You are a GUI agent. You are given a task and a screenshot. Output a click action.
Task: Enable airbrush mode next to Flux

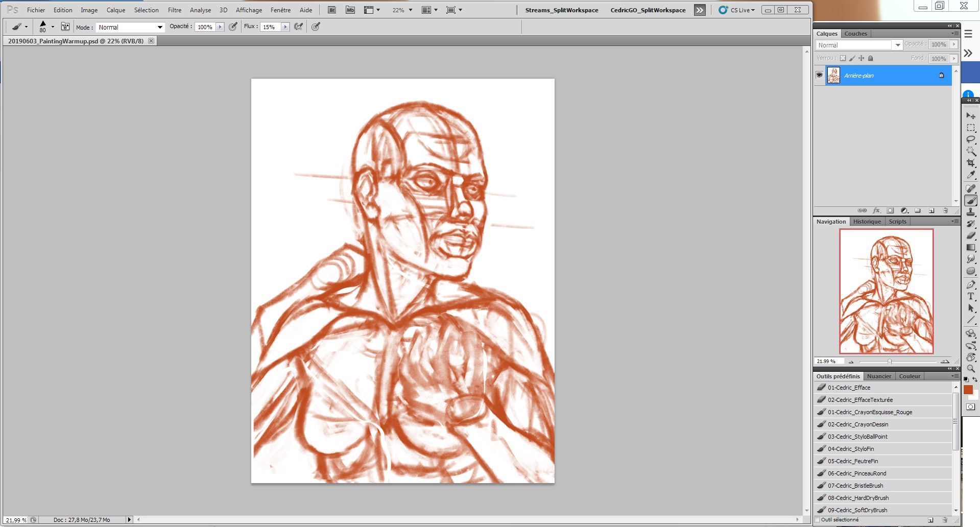coord(299,27)
